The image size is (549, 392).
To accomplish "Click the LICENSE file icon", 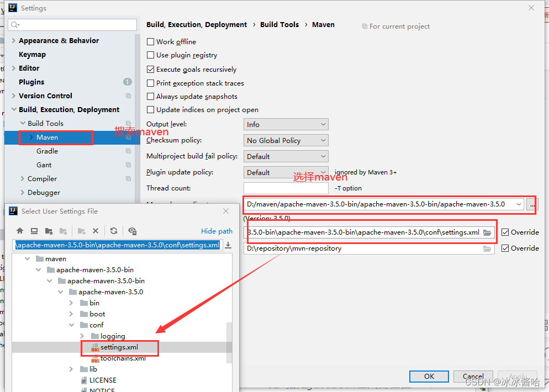I will point(84,380).
